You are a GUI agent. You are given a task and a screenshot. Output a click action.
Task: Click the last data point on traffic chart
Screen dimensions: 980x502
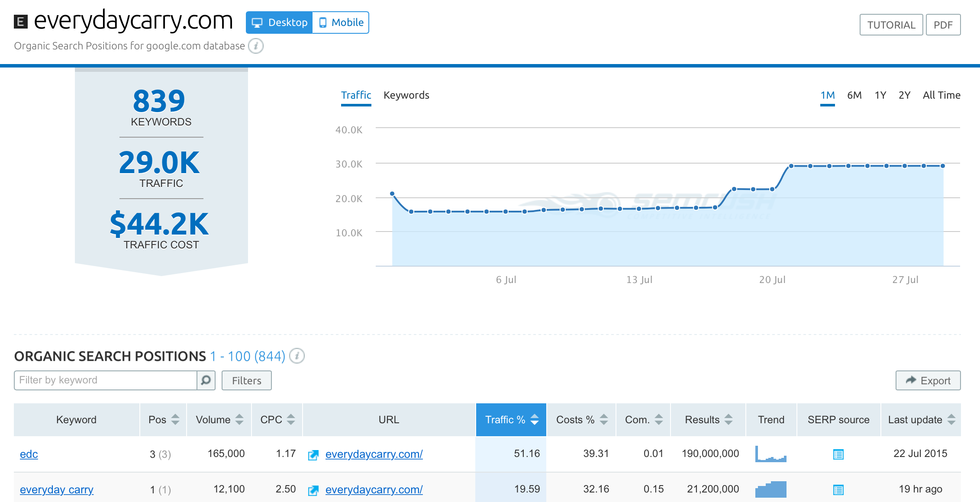coord(943,166)
